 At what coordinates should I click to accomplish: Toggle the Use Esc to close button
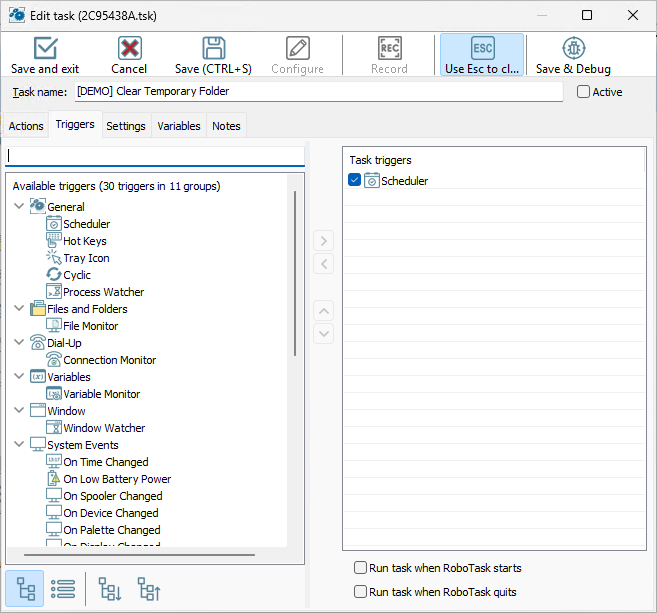482,55
